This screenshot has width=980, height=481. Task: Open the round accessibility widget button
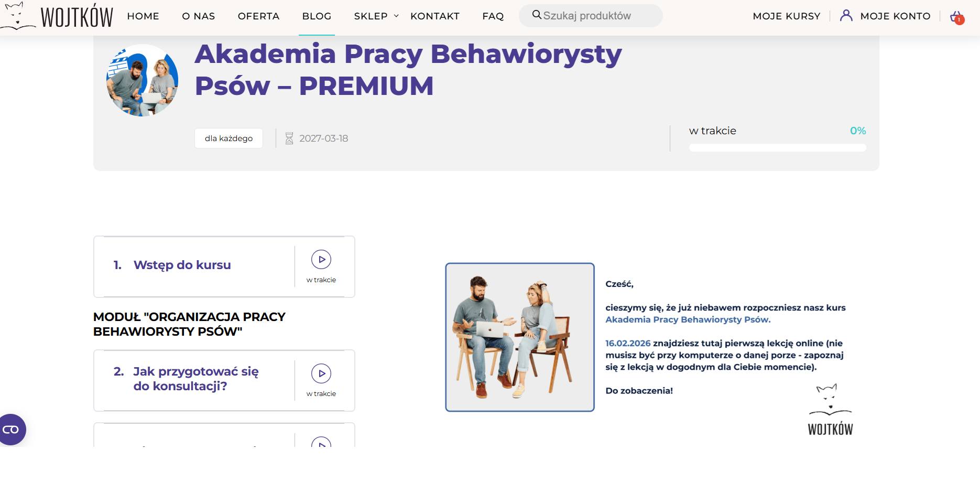(x=12, y=430)
